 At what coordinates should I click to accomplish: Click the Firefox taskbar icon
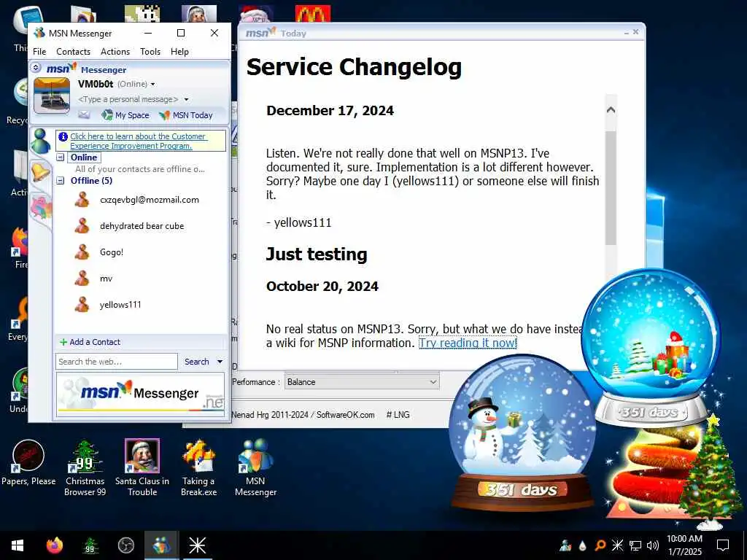[x=55, y=545]
